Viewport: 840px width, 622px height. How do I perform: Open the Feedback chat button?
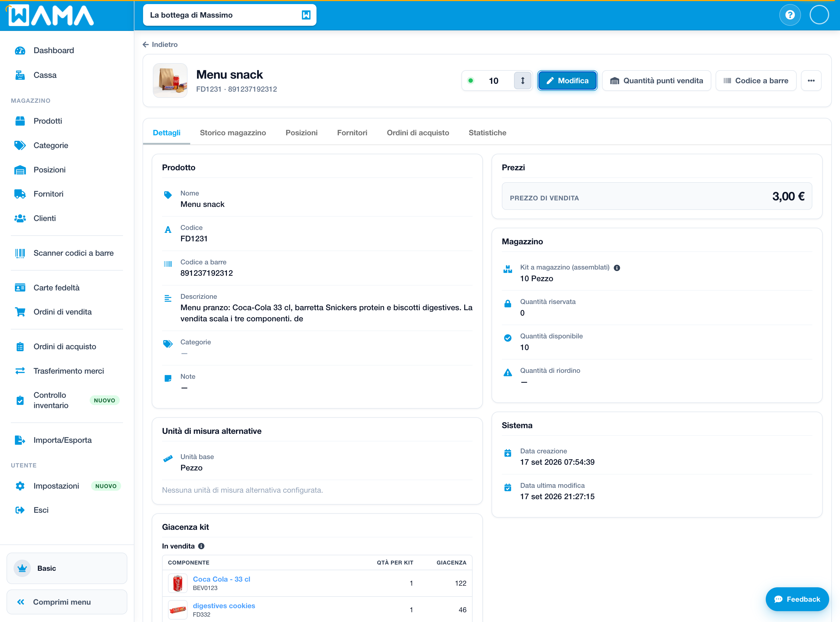coord(797,599)
